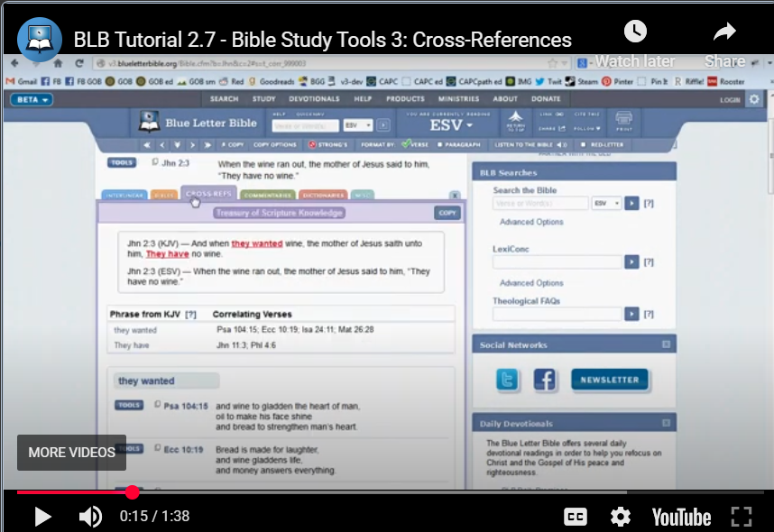This screenshot has height=532, width=774.
Task: Click the browser home icon
Action: (x=59, y=63)
